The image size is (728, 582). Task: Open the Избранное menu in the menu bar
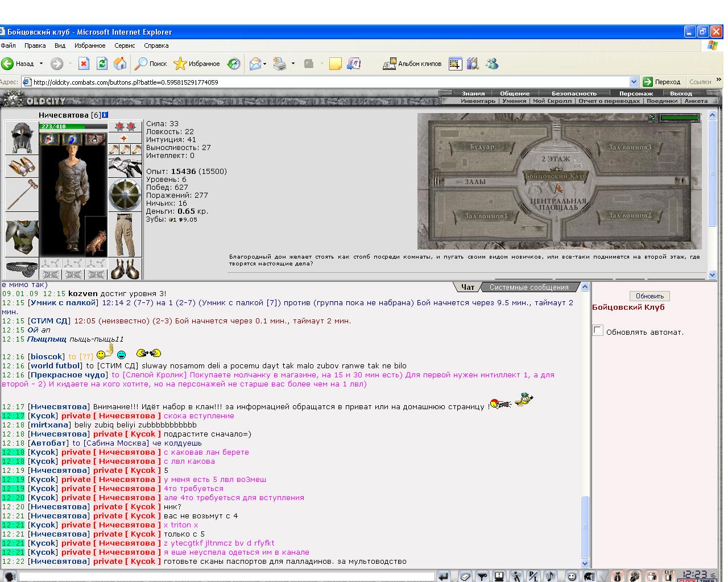(90, 45)
